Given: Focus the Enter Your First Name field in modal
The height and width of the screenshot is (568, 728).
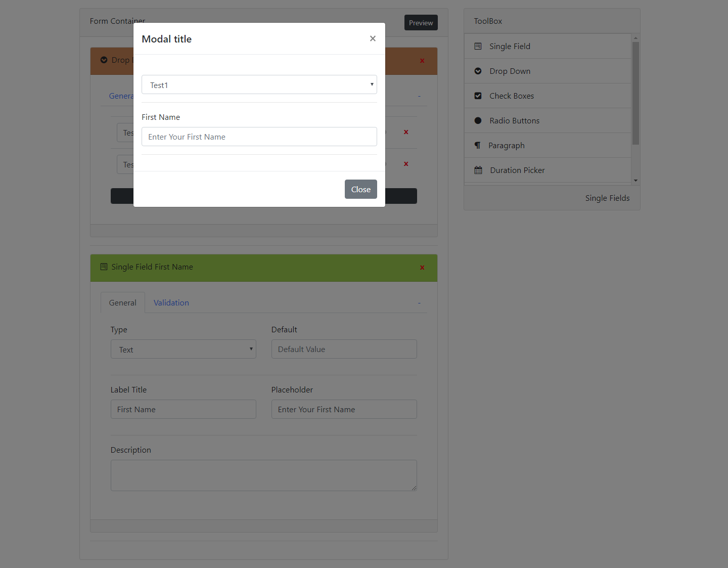Looking at the screenshot, I should point(259,137).
